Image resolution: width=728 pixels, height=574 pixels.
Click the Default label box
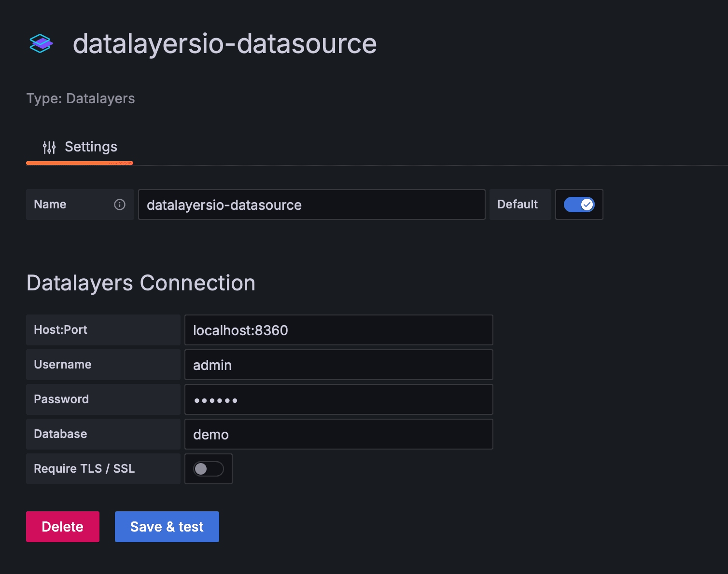pyautogui.click(x=520, y=205)
